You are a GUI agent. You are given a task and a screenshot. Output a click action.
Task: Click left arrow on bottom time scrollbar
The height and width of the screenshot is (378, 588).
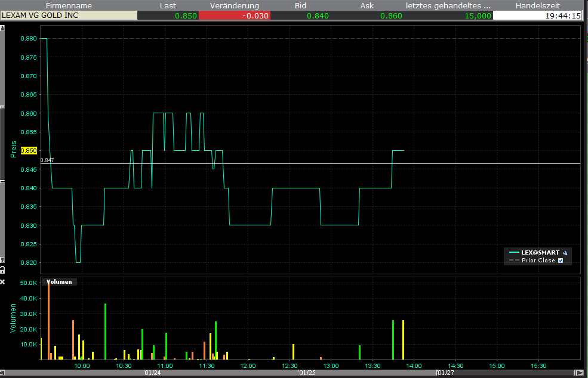coord(4,373)
